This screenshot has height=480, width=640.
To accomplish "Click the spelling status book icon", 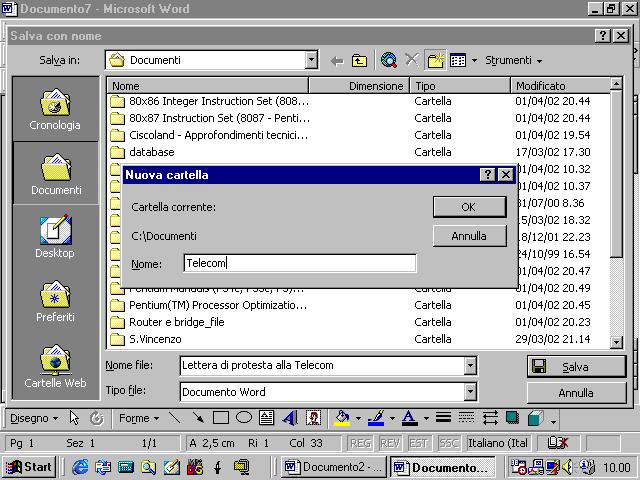I will click(x=558, y=443).
